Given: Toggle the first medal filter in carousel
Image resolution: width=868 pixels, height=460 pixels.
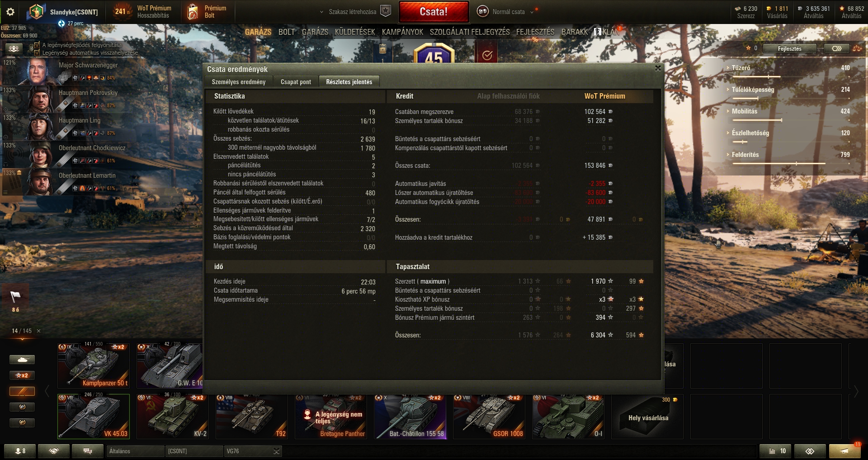Looking at the screenshot, I should 22,407.
